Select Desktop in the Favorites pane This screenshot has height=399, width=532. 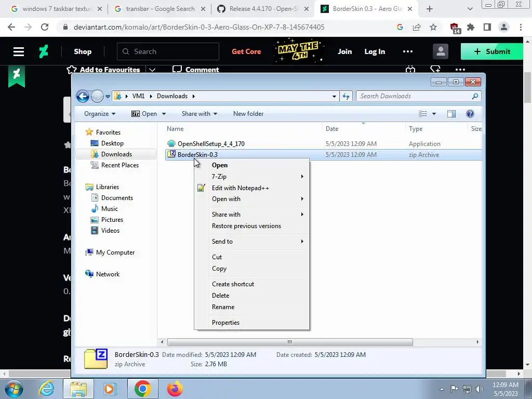tap(112, 143)
